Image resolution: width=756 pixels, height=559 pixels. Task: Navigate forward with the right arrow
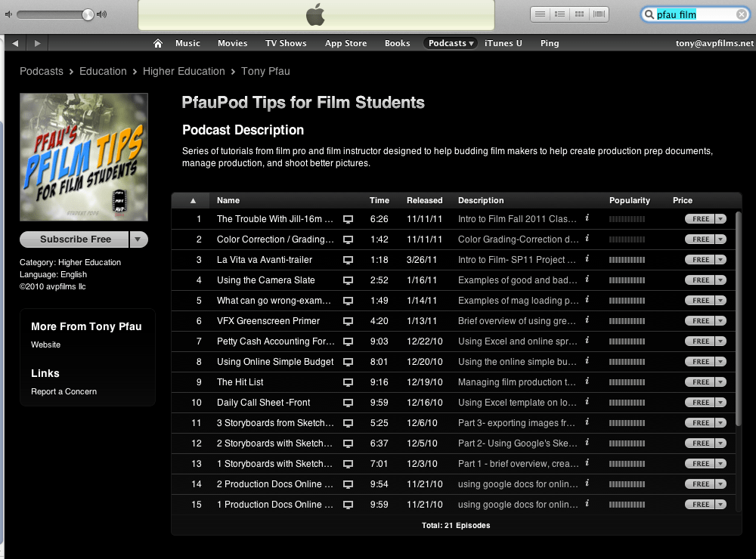[x=38, y=43]
